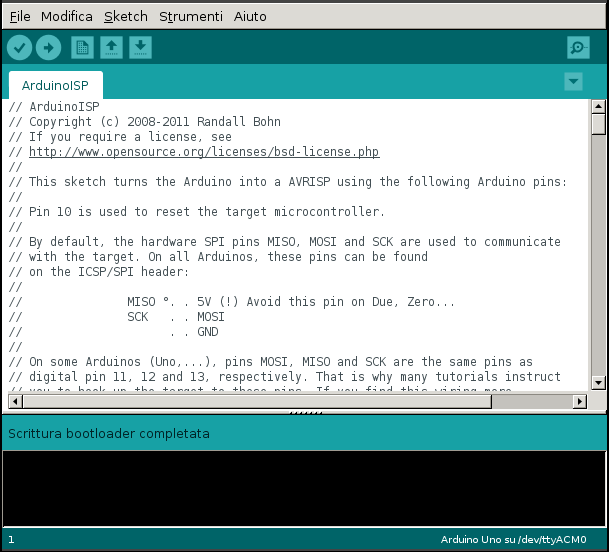Click the vertical scrollbar down arrow
Screen dimensions: 609x552
pos(598,383)
